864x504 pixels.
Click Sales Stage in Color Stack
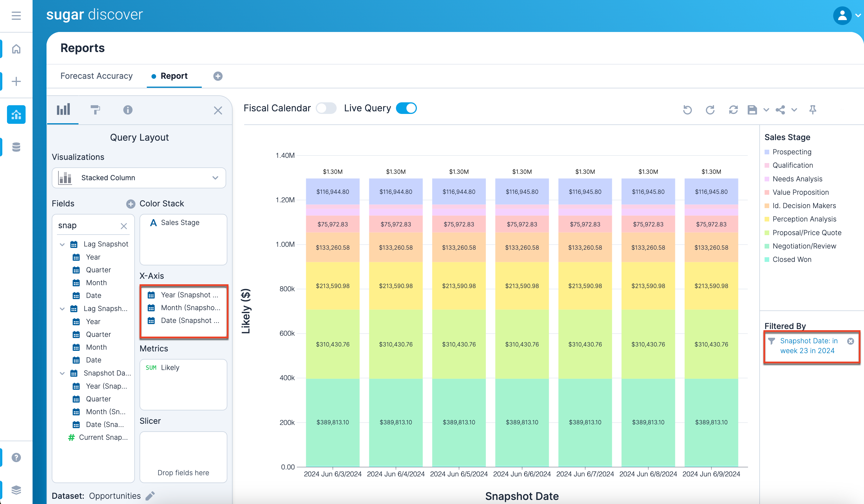(180, 223)
